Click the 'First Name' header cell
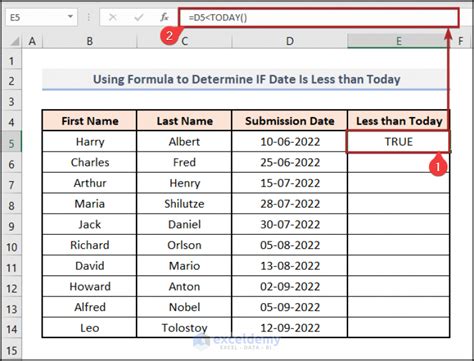 click(89, 121)
